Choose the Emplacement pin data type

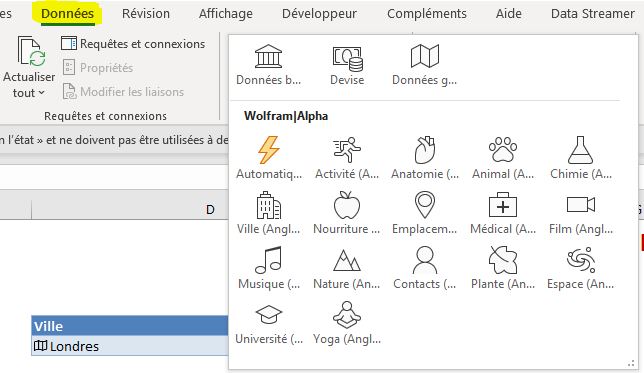(425, 213)
